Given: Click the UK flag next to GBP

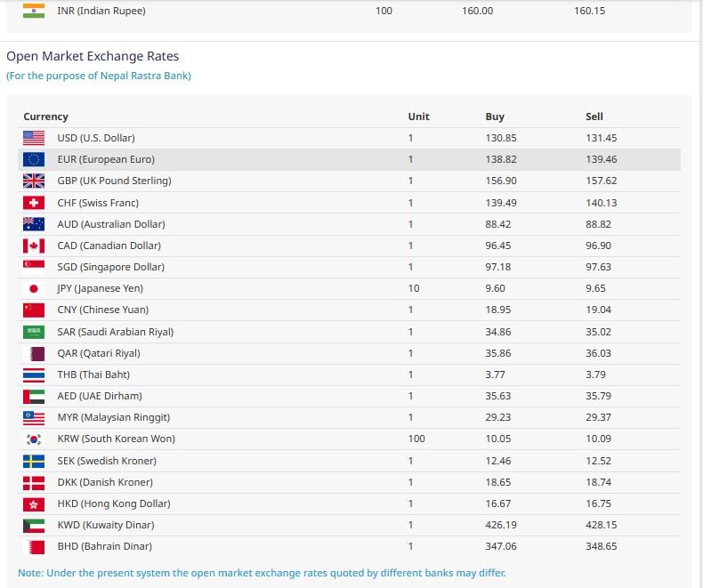Looking at the screenshot, I should coord(34,181).
